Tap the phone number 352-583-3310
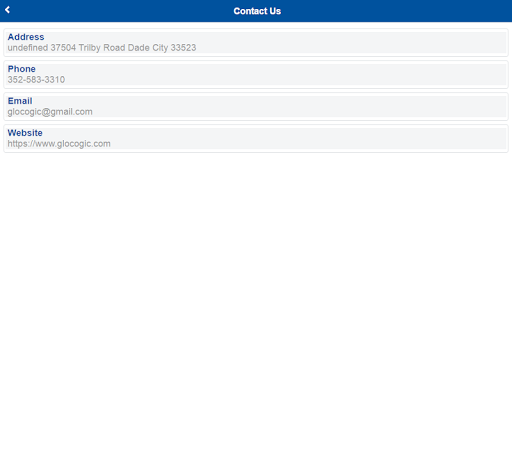The image size is (512, 472). pyautogui.click(x=36, y=80)
